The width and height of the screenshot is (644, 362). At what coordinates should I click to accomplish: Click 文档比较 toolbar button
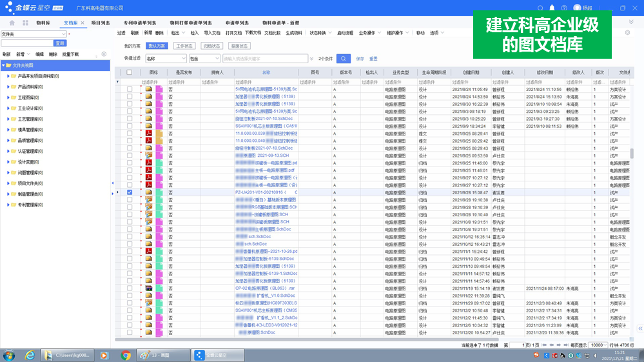coord(272,33)
